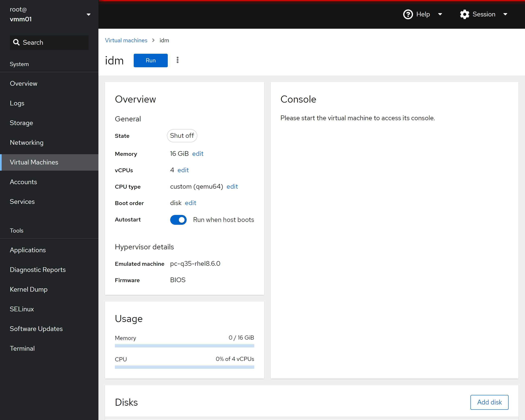Toggle Autostart run when host boots
The width and height of the screenshot is (525, 420).
178,219
